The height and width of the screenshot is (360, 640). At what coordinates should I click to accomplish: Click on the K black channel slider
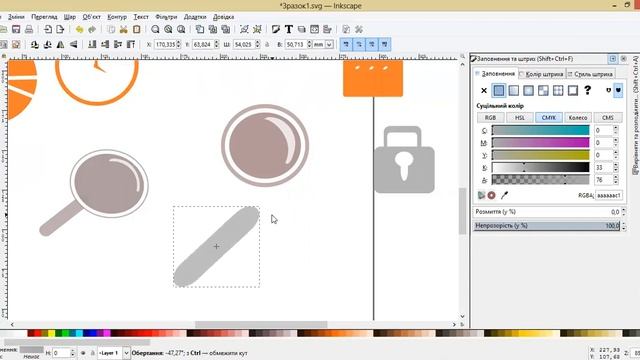point(540,167)
